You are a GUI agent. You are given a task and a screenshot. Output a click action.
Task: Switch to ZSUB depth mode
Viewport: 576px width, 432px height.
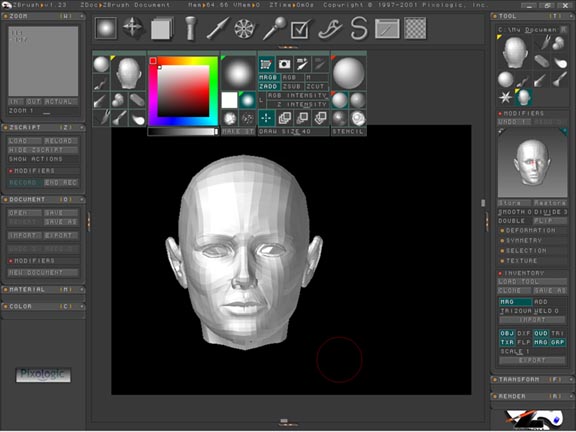click(x=292, y=87)
